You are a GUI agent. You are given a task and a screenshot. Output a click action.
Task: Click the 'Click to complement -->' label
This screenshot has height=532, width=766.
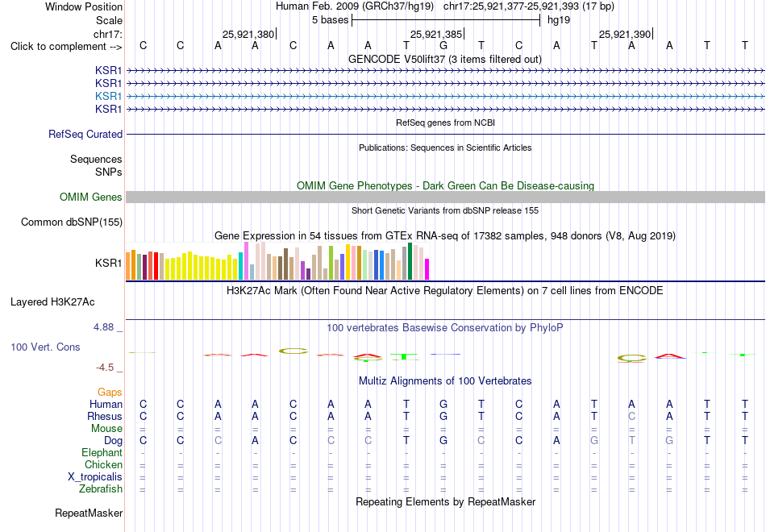pyautogui.click(x=66, y=47)
